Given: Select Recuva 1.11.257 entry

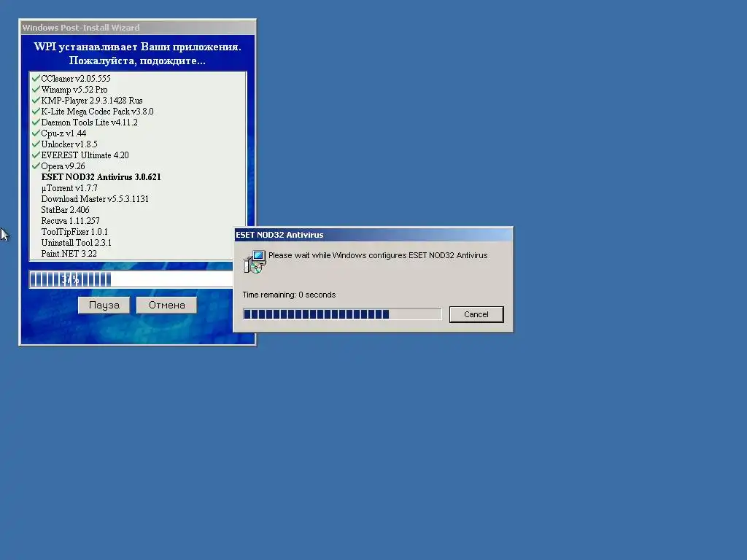Looking at the screenshot, I should pos(71,221).
